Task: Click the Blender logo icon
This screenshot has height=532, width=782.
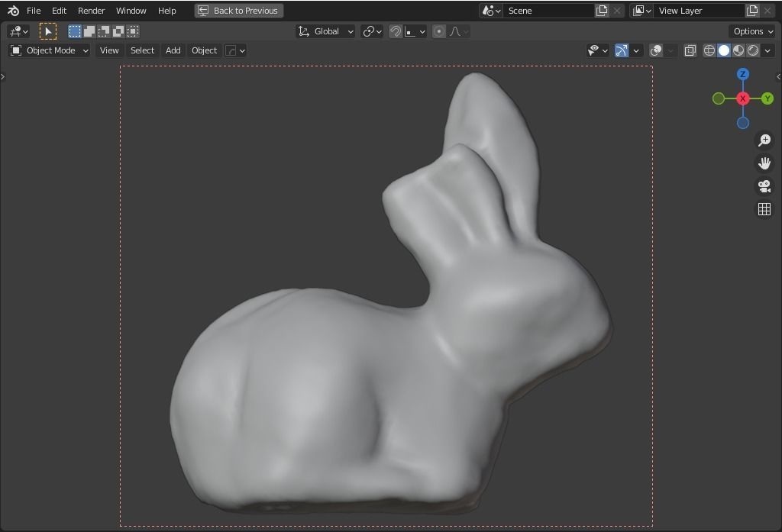Action: tap(14, 11)
